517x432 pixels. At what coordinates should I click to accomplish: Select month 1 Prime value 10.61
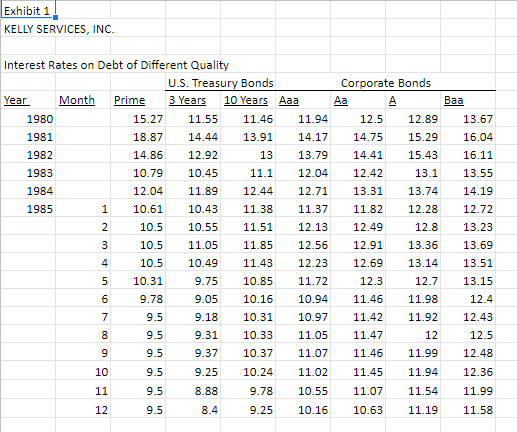[x=138, y=209]
